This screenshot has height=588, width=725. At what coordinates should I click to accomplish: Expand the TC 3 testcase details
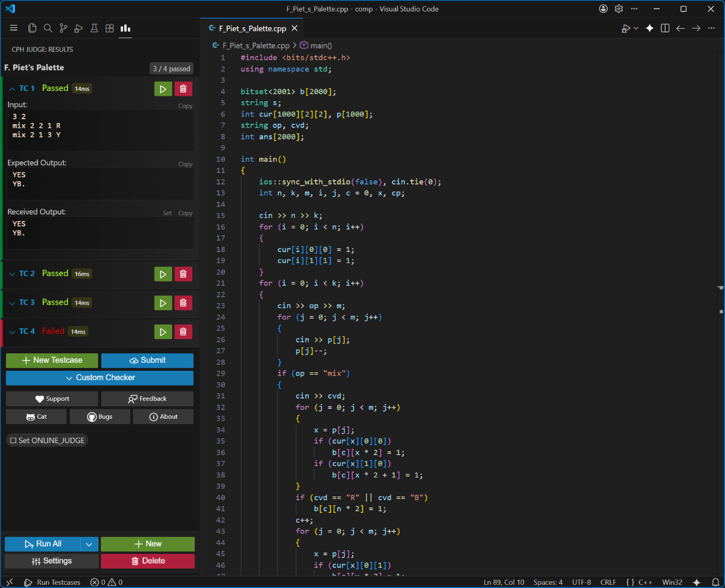click(12, 303)
